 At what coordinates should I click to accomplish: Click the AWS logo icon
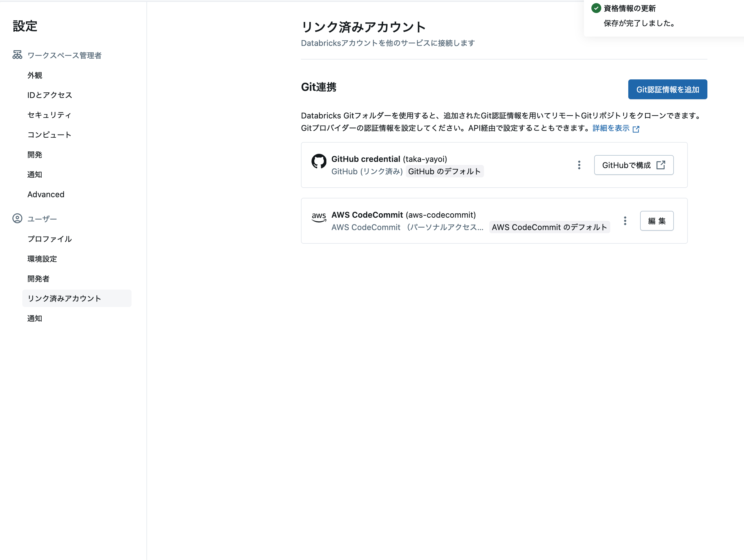click(319, 217)
